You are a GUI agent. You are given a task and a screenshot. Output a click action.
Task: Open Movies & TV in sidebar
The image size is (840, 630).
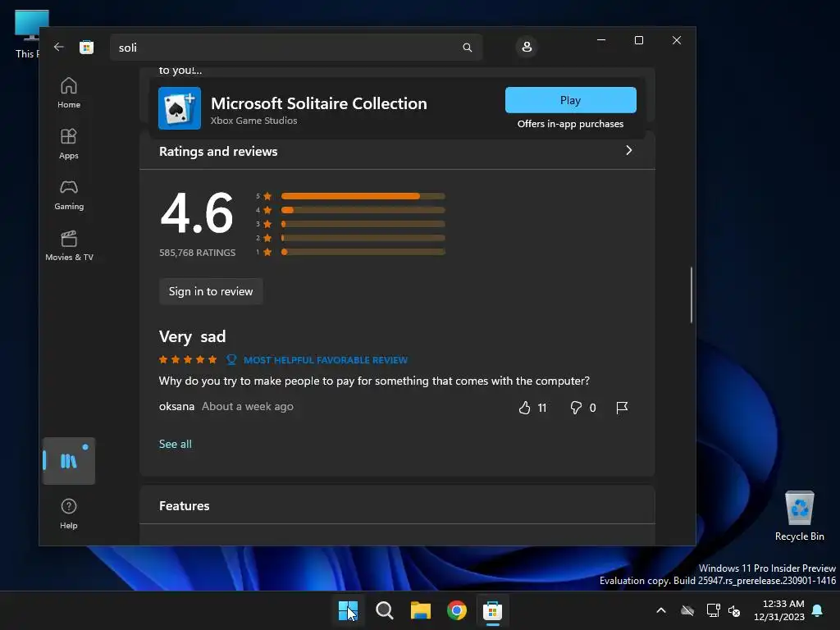click(x=69, y=245)
